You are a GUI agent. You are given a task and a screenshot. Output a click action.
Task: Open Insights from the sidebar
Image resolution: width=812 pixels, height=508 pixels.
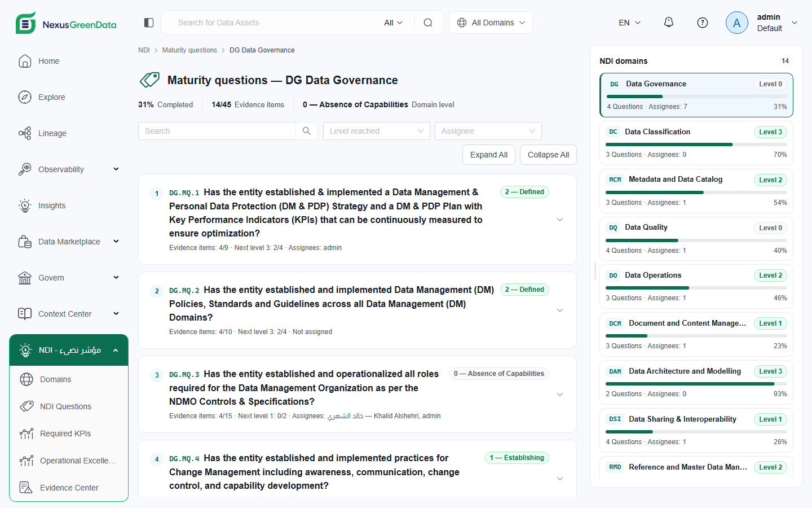point(69,205)
